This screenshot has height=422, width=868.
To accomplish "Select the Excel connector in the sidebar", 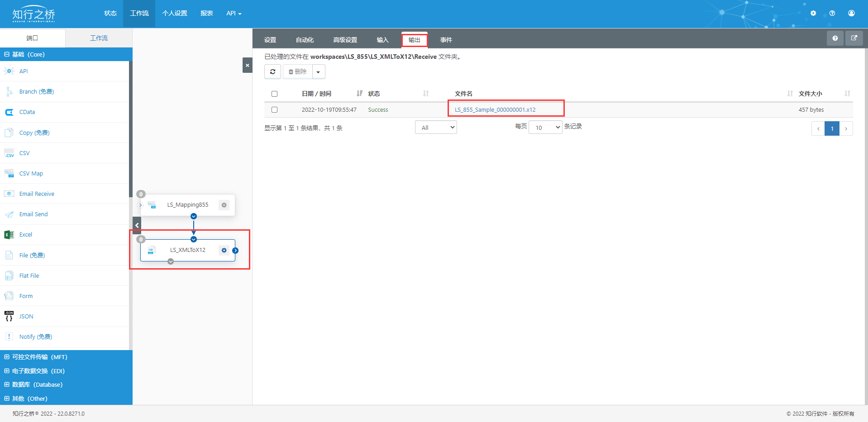I will [x=26, y=235].
